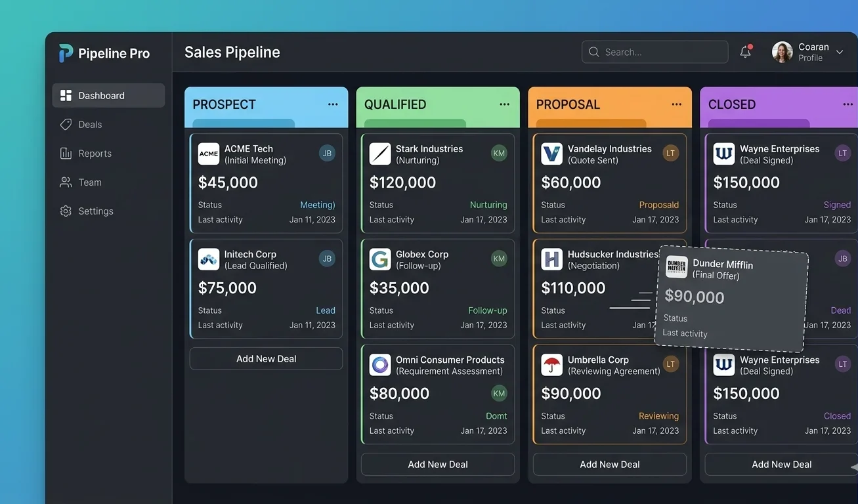Toggle the KM avatar on Stark Industries card
Viewport: 858px width, 504px height.
[499, 152]
